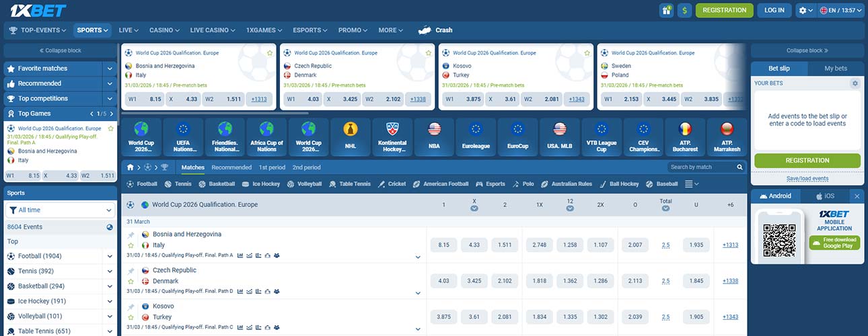
Task: Open the CASINO menu
Action: 165,30
